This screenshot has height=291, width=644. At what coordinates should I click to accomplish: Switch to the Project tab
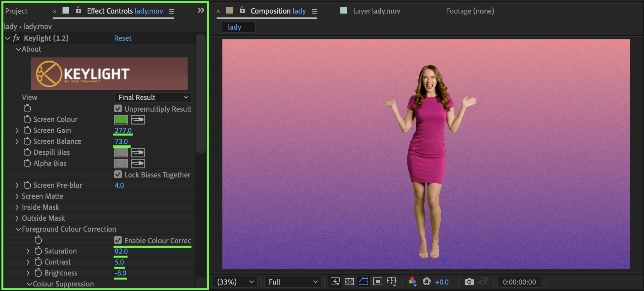pyautogui.click(x=16, y=11)
